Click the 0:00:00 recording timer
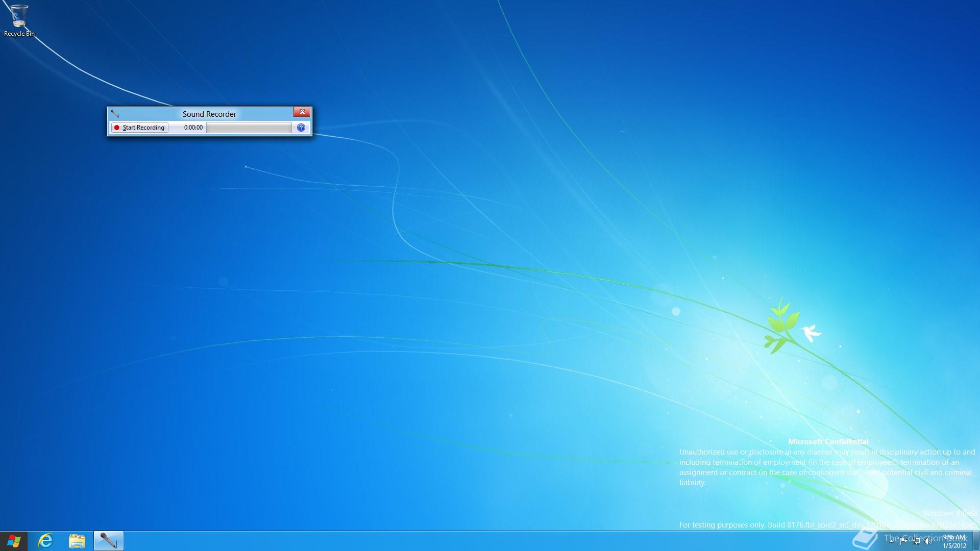 (x=193, y=128)
